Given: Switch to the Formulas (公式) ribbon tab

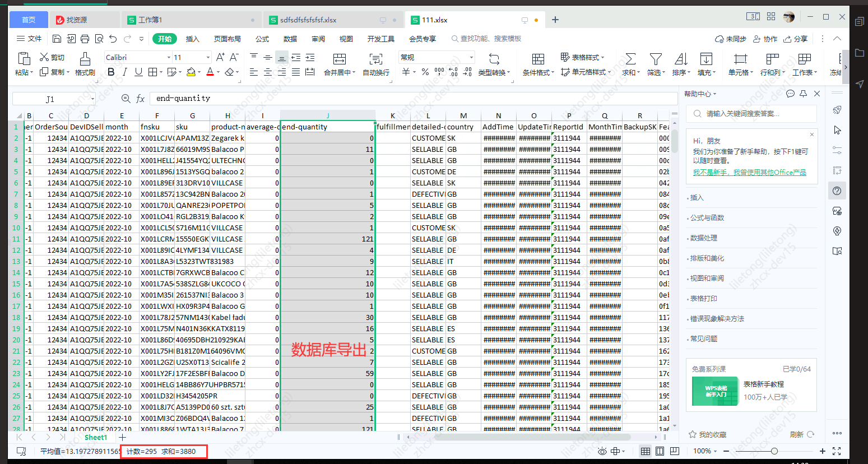Looking at the screenshot, I should point(262,39).
